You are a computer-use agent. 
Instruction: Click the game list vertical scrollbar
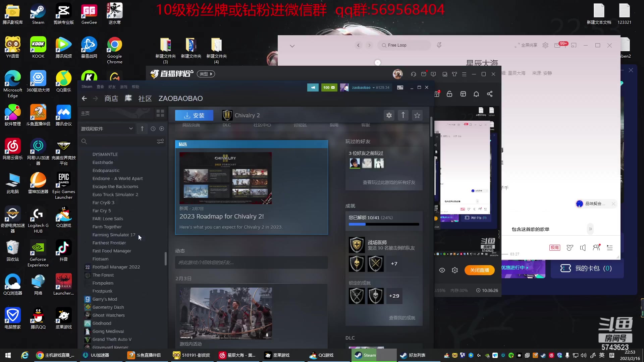tap(166, 258)
